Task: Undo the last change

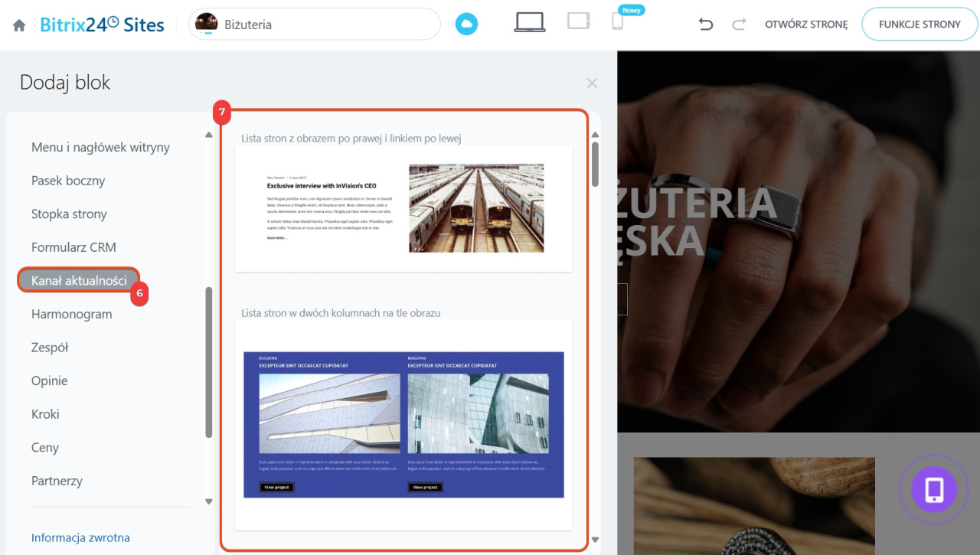Action: 706,24
